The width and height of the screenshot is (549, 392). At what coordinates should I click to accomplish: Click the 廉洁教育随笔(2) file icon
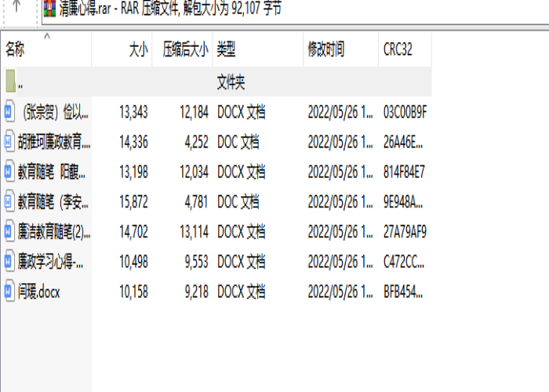pos(9,230)
